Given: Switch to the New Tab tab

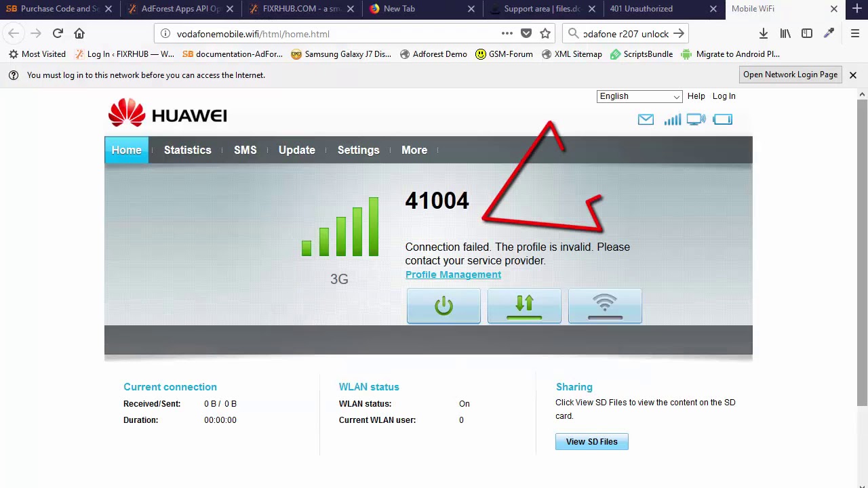Looking at the screenshot, I should (x=422, y=9).
